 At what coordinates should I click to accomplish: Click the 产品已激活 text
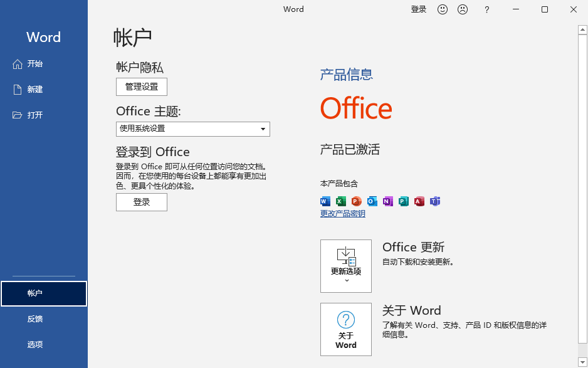[x=350, y=149]
